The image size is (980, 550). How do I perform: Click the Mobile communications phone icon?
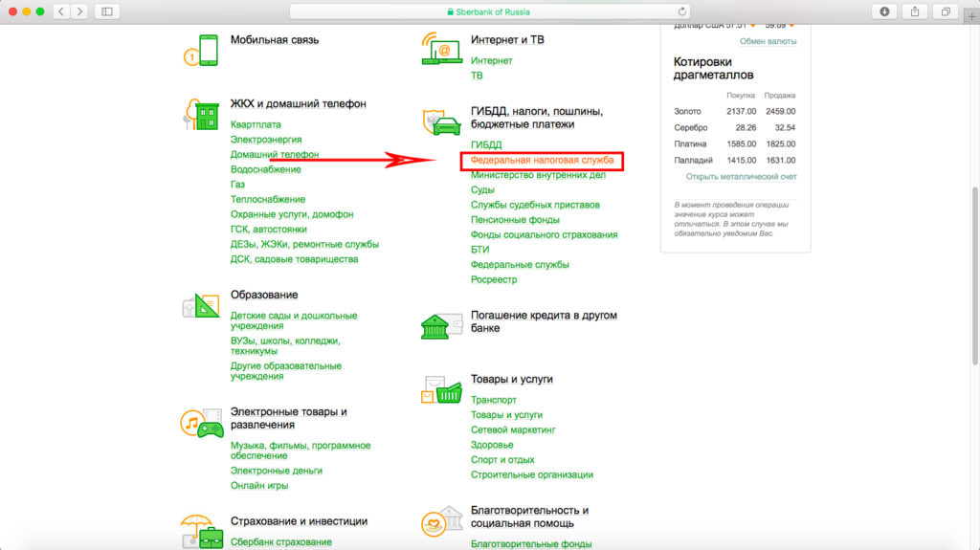tap(202, 50)
